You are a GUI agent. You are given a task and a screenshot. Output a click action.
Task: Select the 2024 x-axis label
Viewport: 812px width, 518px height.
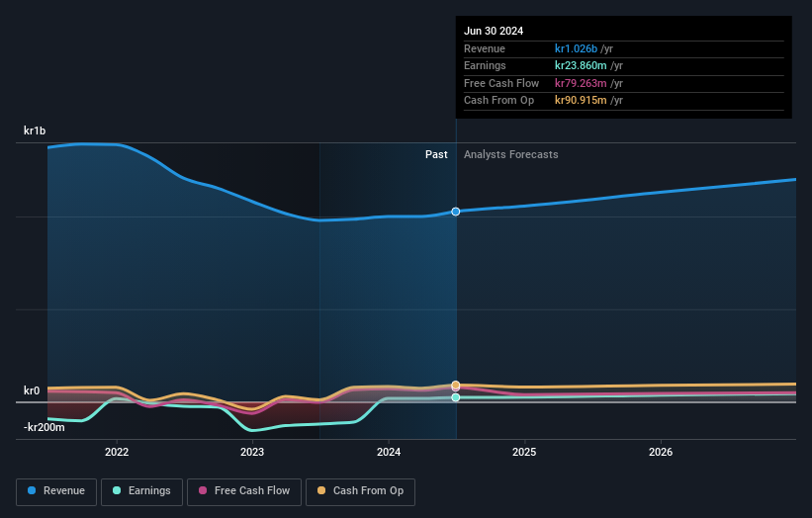[389, 452]
